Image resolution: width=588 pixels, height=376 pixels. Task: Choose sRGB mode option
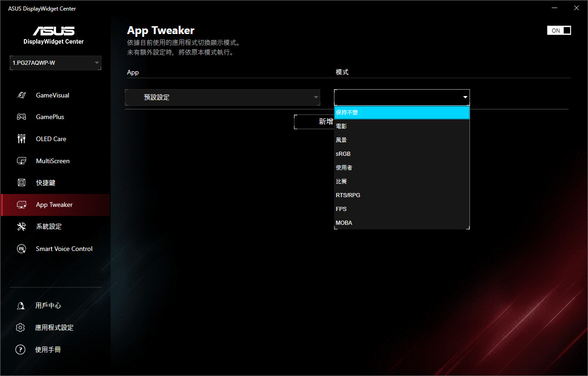(x=401, y=154)
